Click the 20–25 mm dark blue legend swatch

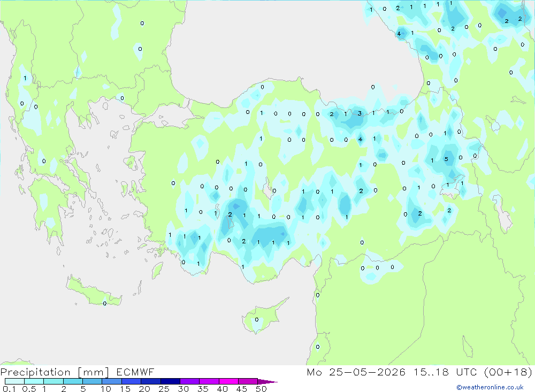pos(150,381)
